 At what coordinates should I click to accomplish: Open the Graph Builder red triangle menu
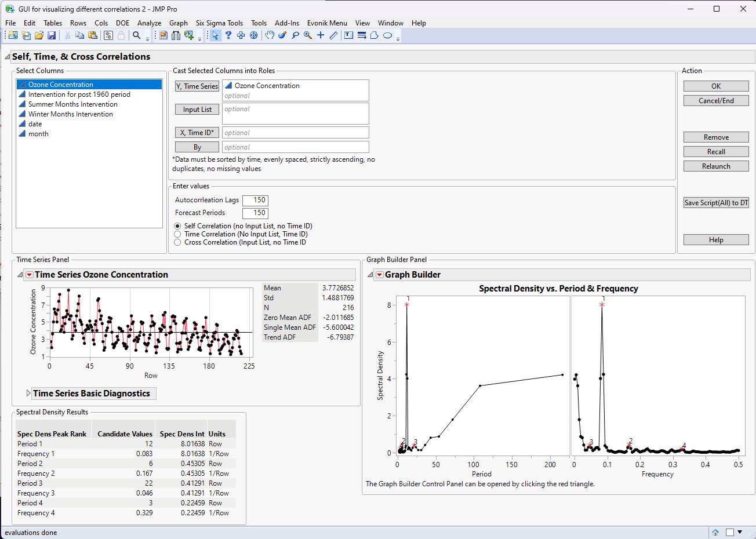(x=380, y=275)
